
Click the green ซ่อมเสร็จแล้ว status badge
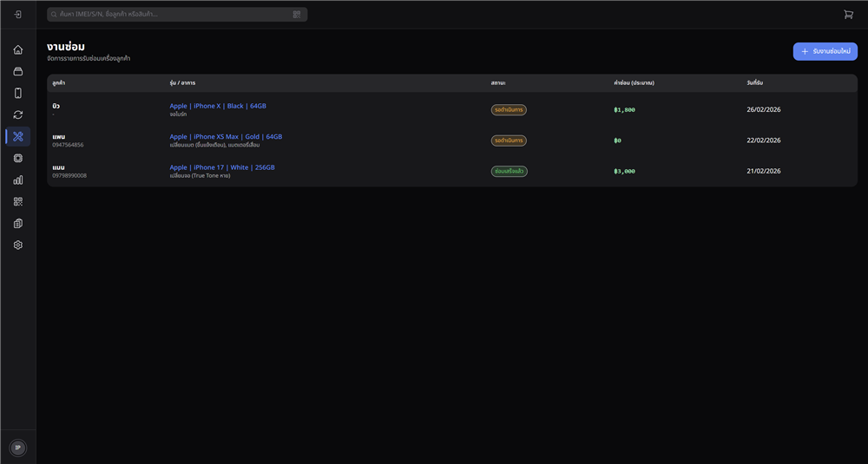[x=510, y=172]
